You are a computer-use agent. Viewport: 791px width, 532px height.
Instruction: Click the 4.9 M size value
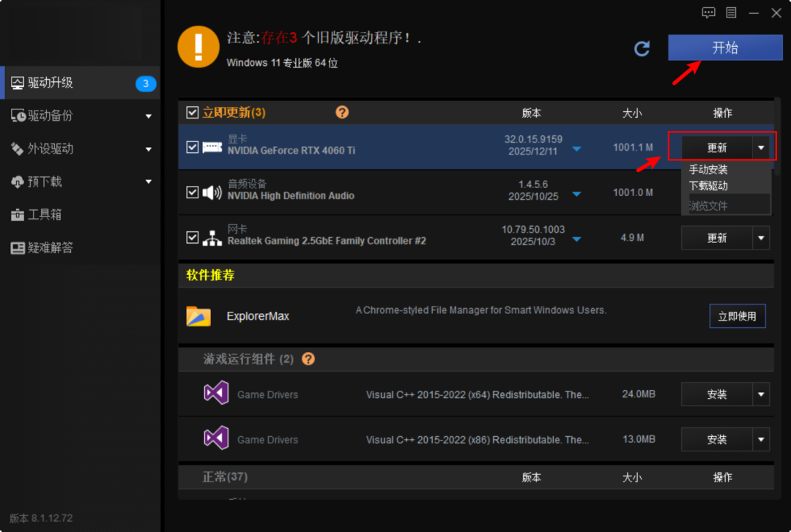click(632, 238)
